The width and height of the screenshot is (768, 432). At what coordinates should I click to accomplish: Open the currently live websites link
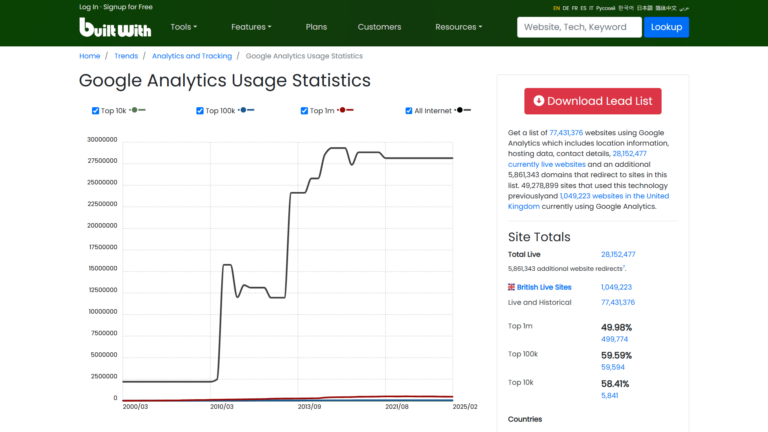[x=547, y=165]
